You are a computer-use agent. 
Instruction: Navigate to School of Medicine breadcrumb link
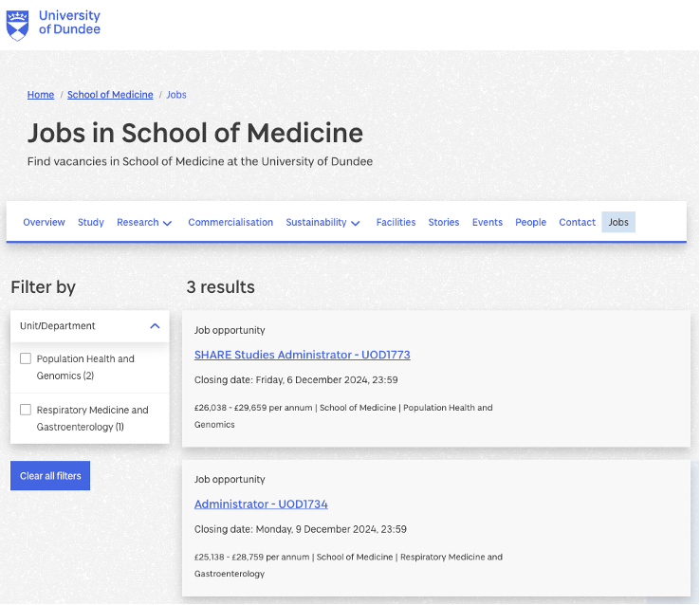coord(110,95)
